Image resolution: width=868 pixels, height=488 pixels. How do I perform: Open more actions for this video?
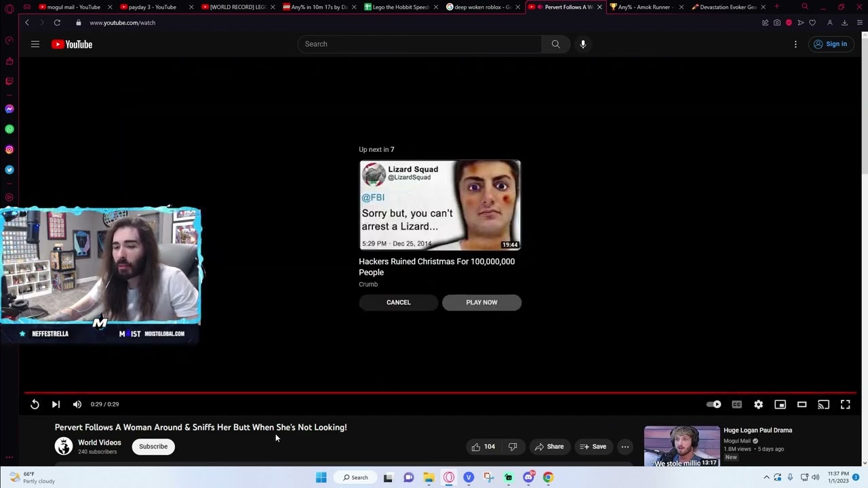625,447
